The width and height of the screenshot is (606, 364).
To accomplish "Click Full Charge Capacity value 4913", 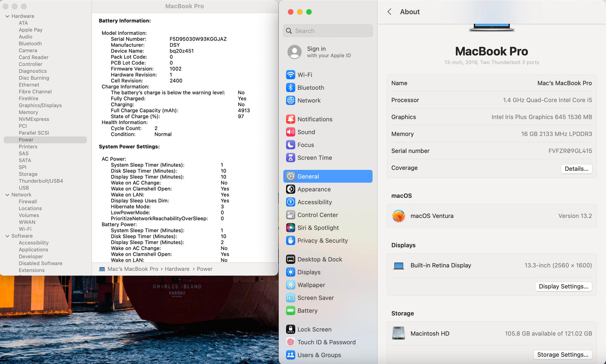I will click(x=244, y=110).
